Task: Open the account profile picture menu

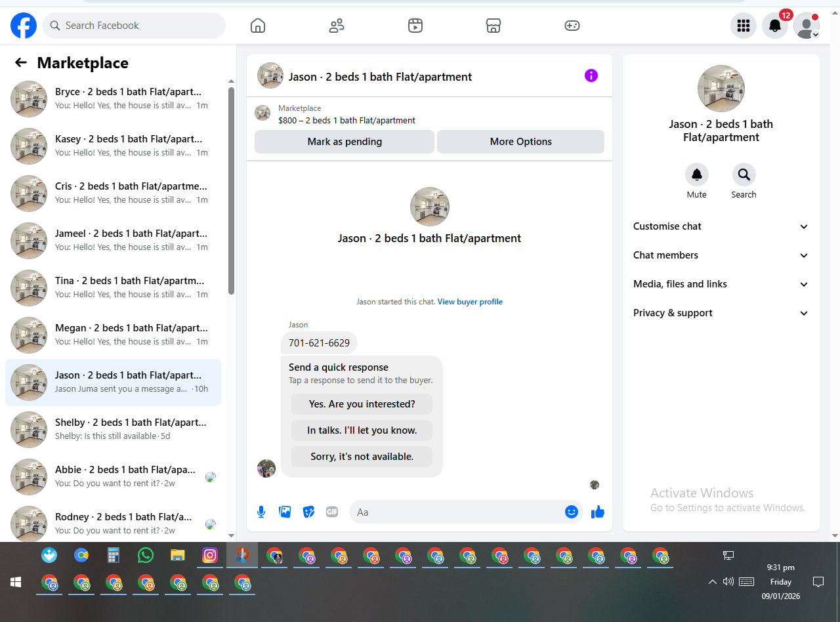Action: [x=807, y=26]
